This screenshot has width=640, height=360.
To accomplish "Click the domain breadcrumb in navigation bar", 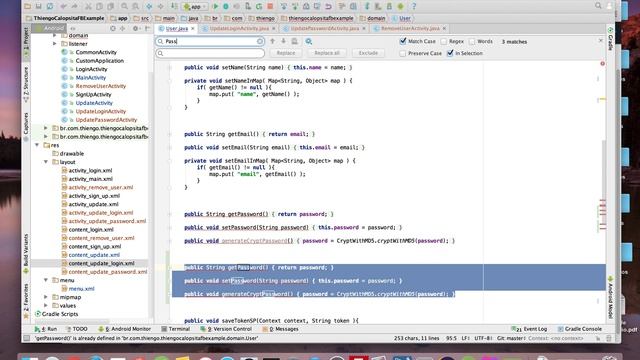I will click(373, 18).
